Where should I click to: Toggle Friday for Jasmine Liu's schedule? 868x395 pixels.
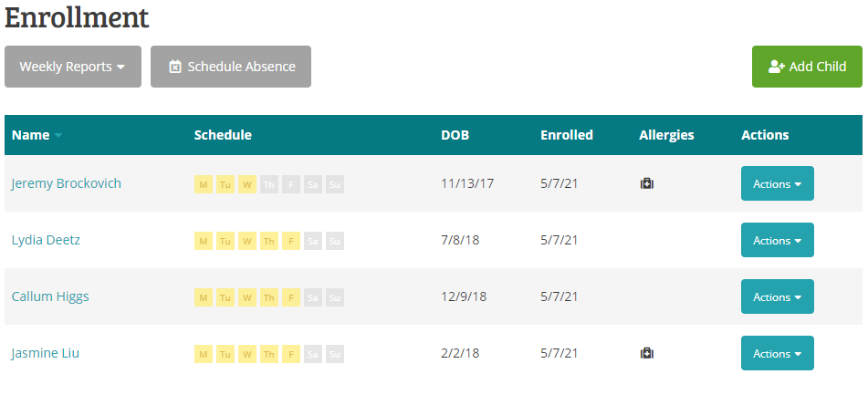coord(291,354)
